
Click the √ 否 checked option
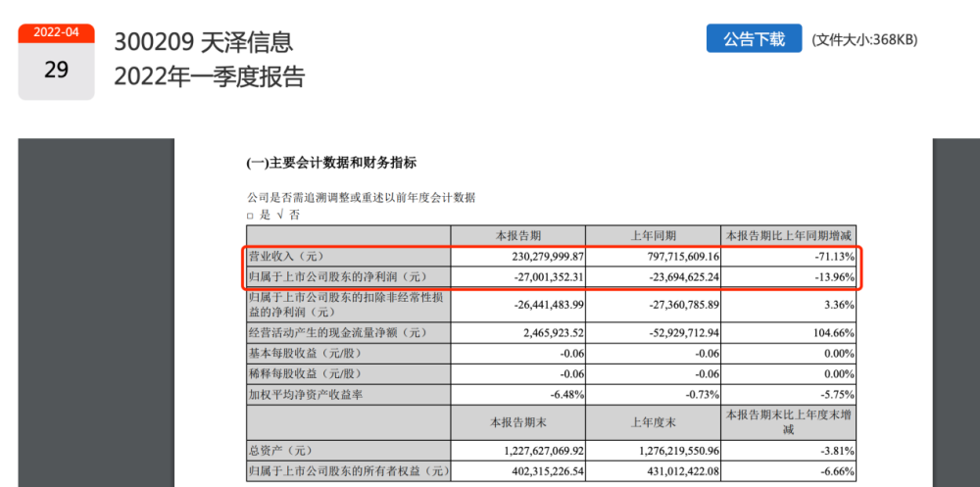click(x=289, y=215)
